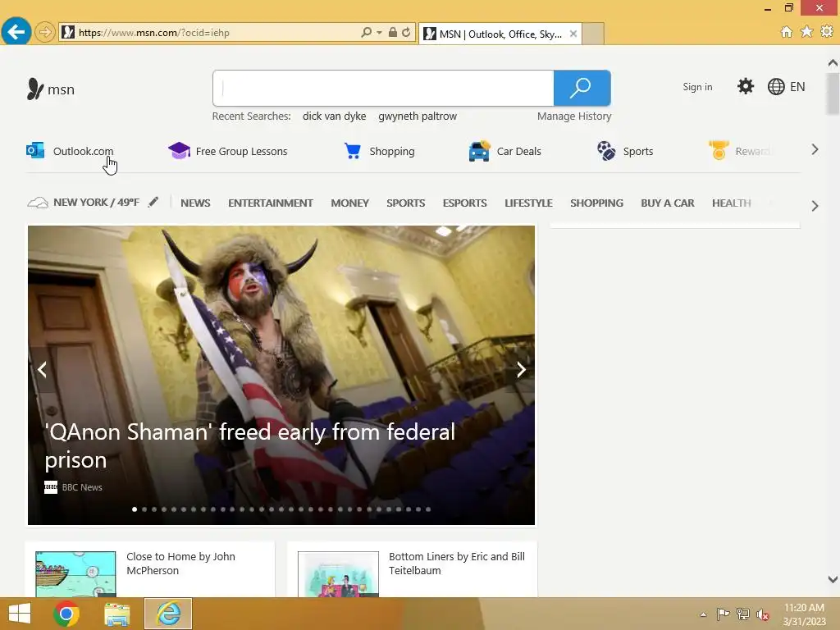Select recent search 'dick van dyke'
The height and width of the screenshot is (630, 840).
[335, 116]
